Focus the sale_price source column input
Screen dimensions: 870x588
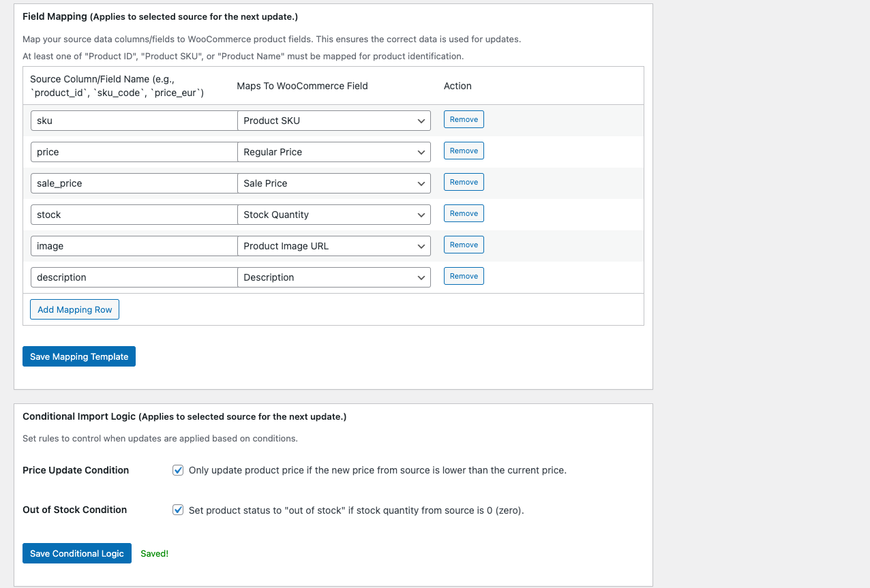(134, 183)
